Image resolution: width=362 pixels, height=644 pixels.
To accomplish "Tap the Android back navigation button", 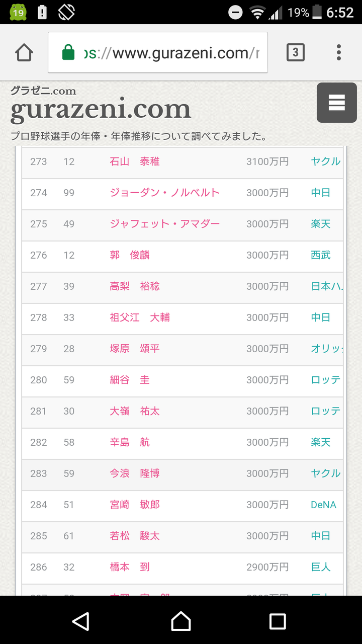I will click(81, 621).
